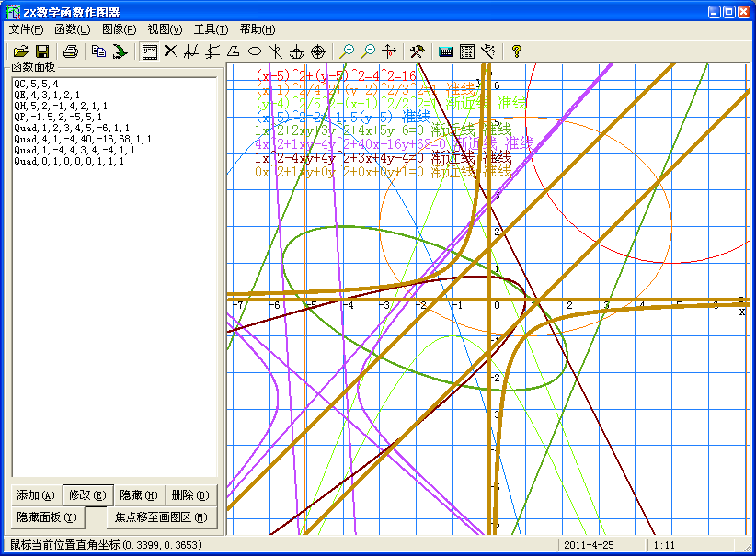The height and width of the screenshot is (556, 756).
Task: Click the 隐藏(H) button
Action: click(139, 494)
